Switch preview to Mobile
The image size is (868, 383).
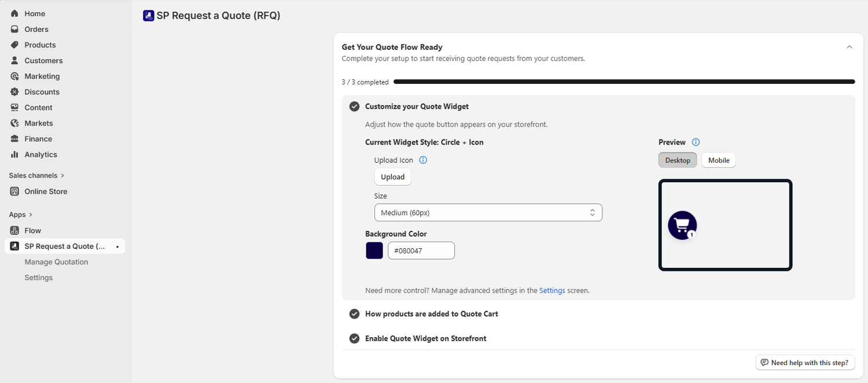pos(718,160)
